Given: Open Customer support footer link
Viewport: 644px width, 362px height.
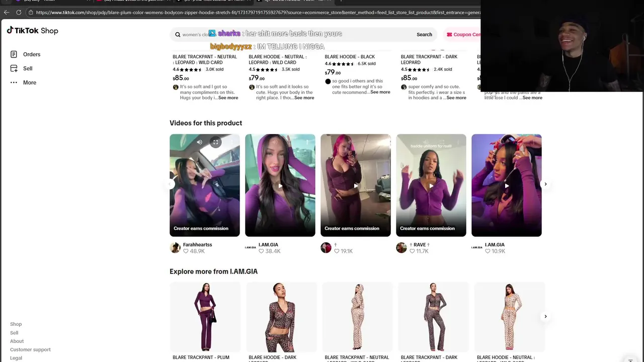Looking at the screenshot, I should 30,349.
